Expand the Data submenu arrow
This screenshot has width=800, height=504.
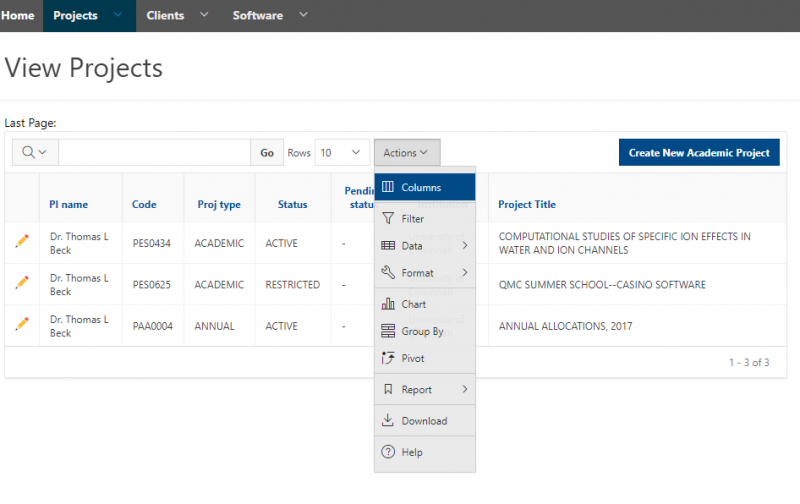point(465,245)
